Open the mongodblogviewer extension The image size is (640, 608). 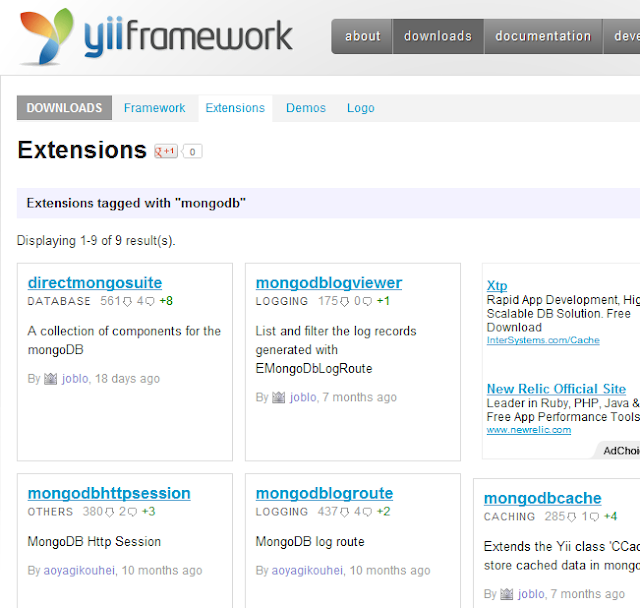329,282
